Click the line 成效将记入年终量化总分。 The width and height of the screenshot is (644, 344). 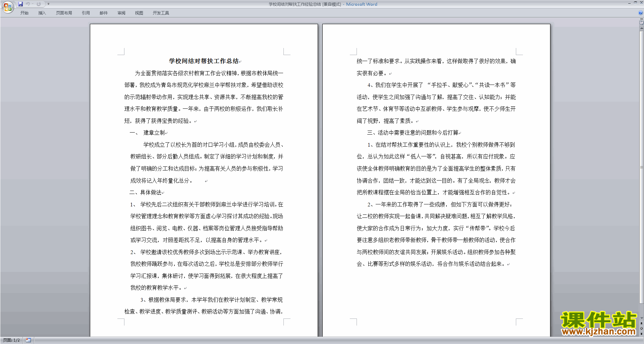tap(161, 181)
